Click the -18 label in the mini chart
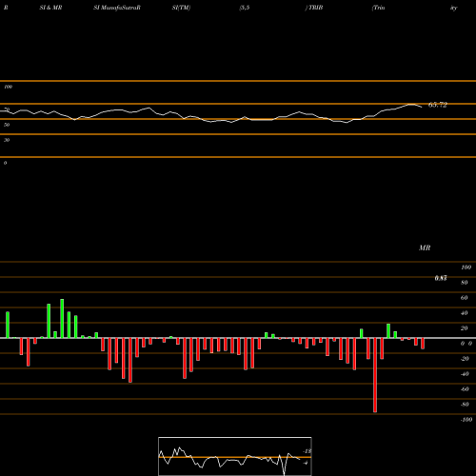The width and height of the screenshot is (476, 476). click(x=307, y=451)
